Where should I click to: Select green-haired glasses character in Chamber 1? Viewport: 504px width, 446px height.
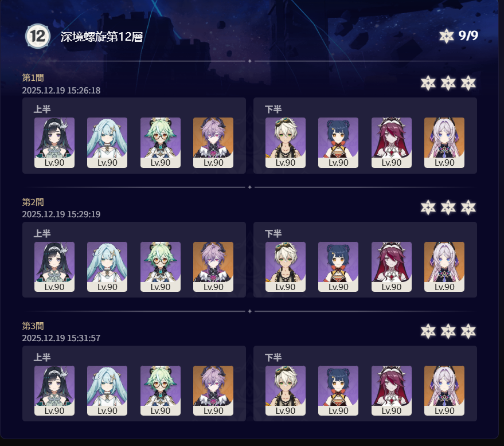[161, 142]
